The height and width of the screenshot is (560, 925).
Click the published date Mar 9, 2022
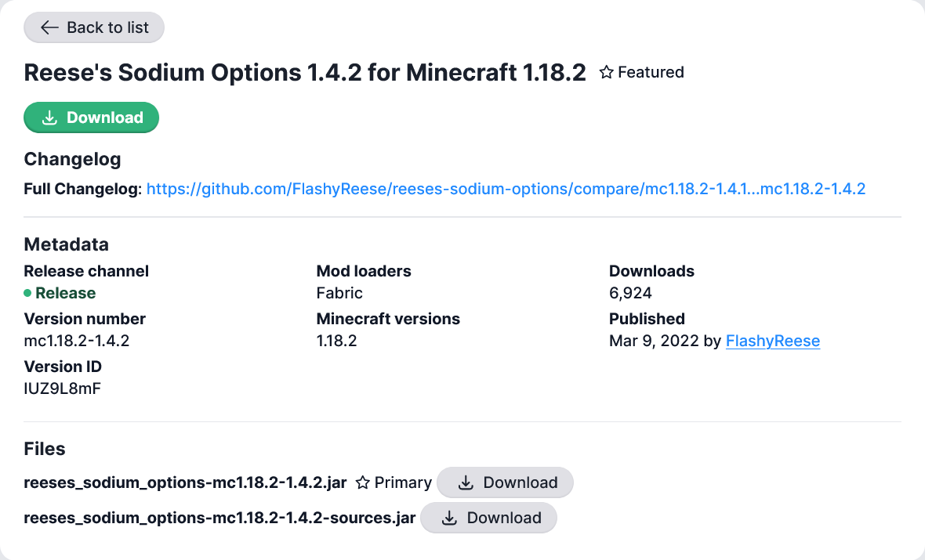click(x=653, y=341)
